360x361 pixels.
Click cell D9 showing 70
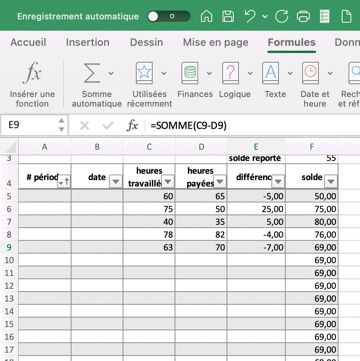click(x=201, y=247)
